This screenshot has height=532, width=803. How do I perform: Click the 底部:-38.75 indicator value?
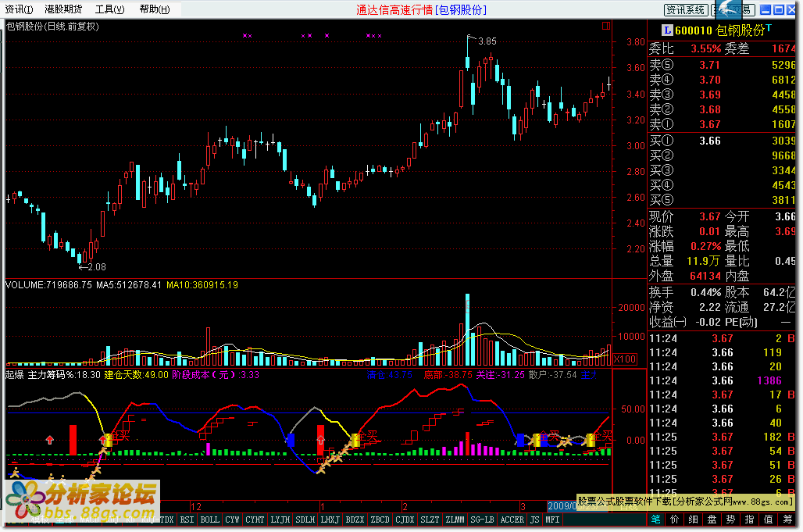(448, 375)
